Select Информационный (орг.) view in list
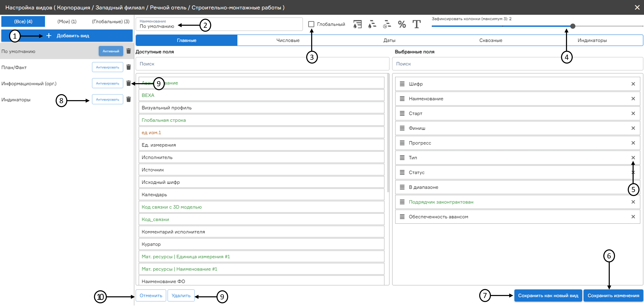The height and width of the screenshot is (308, 644). [29, 84]
